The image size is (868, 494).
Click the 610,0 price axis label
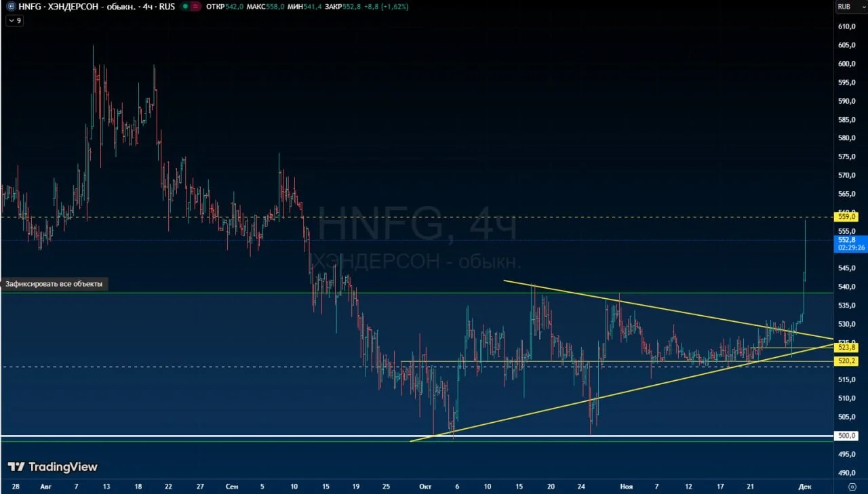coord(847,26)
